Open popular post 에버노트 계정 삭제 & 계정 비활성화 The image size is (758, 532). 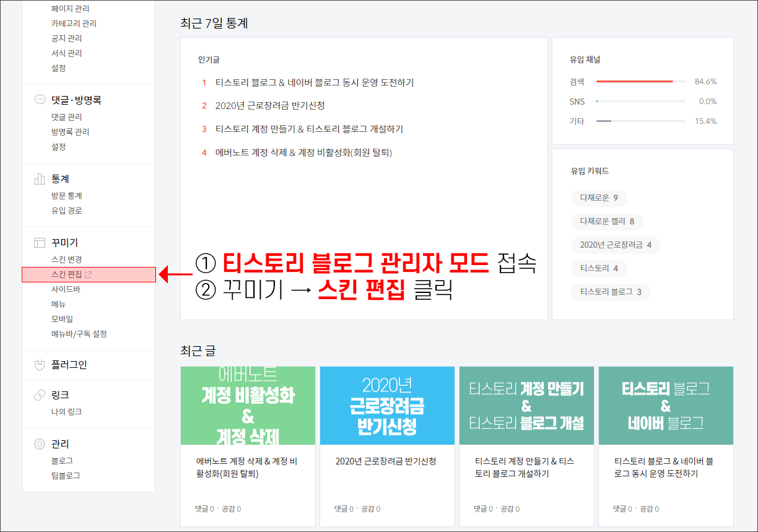(x=303, y=152)
